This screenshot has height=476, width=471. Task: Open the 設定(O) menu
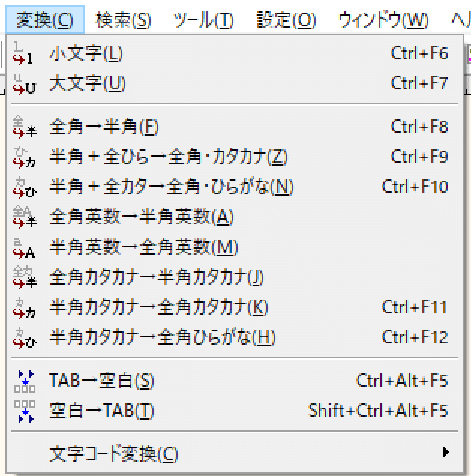(286, 20)
